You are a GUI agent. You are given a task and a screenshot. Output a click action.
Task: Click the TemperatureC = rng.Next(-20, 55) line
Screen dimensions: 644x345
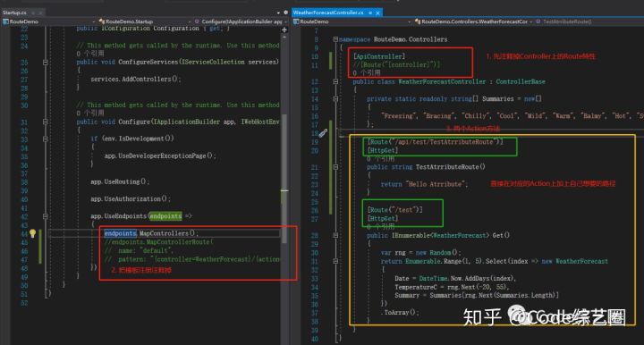tap(452, 287)
